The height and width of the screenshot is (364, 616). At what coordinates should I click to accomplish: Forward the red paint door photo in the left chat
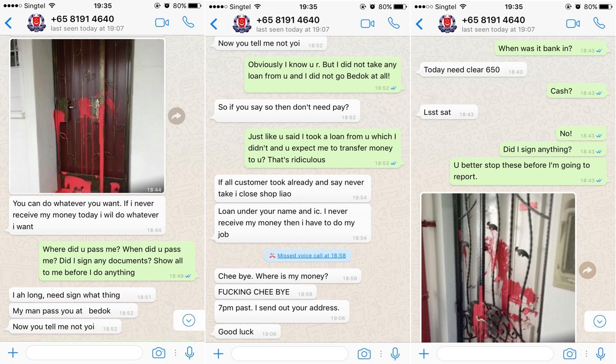pyautogui.click(x=177, y=116)
